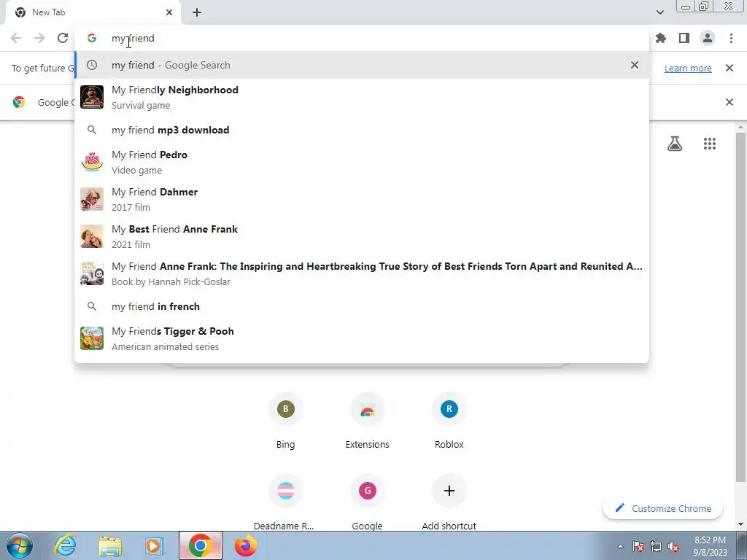Dismiss the Google Chrome infobar

(729, 102)
